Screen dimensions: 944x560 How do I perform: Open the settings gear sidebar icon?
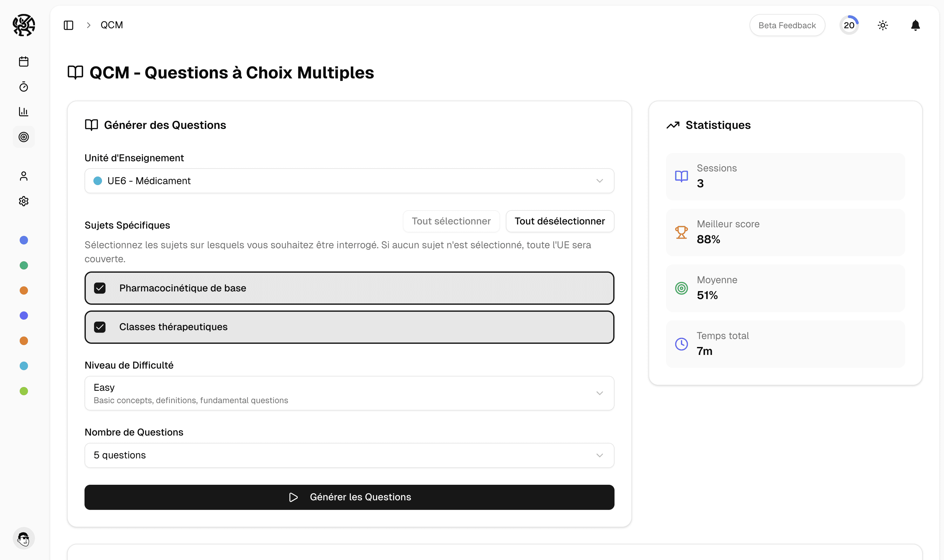pos(24,201)
